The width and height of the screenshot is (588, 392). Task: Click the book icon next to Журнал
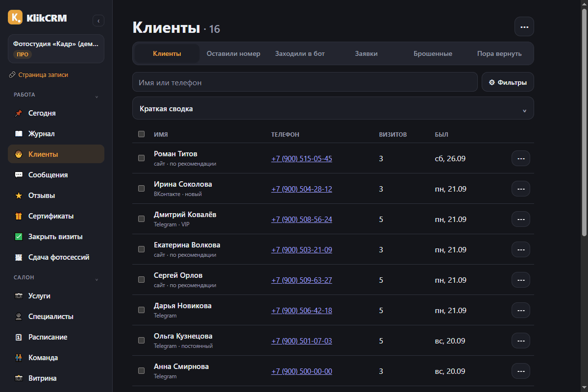(19, 134)
